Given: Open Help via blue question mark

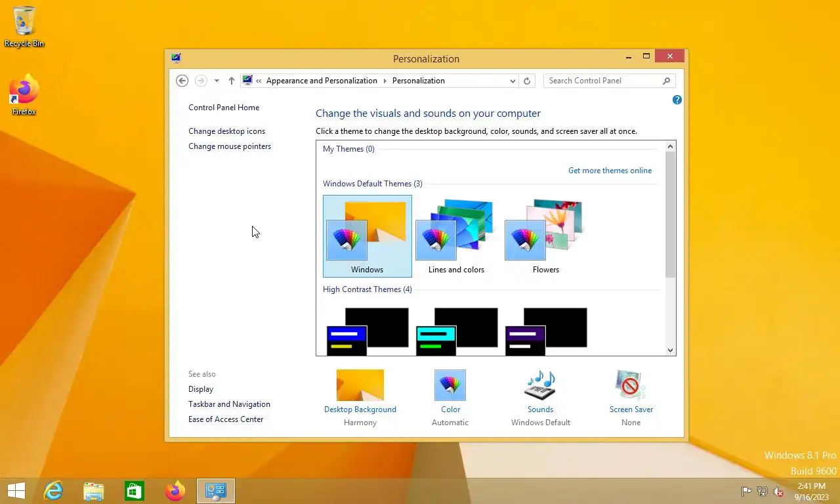Looking at the screenshot, I should tap(677, 100).
